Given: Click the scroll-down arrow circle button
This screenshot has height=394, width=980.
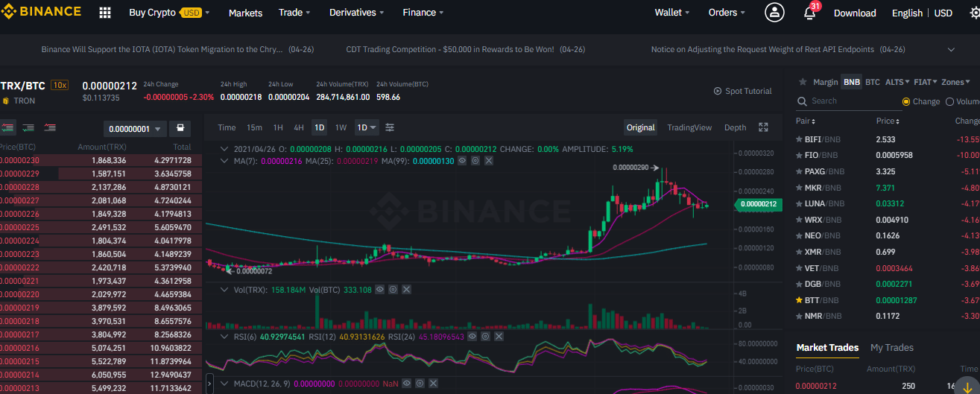Looking at the screenshot, I should click(x=967, y=386).
